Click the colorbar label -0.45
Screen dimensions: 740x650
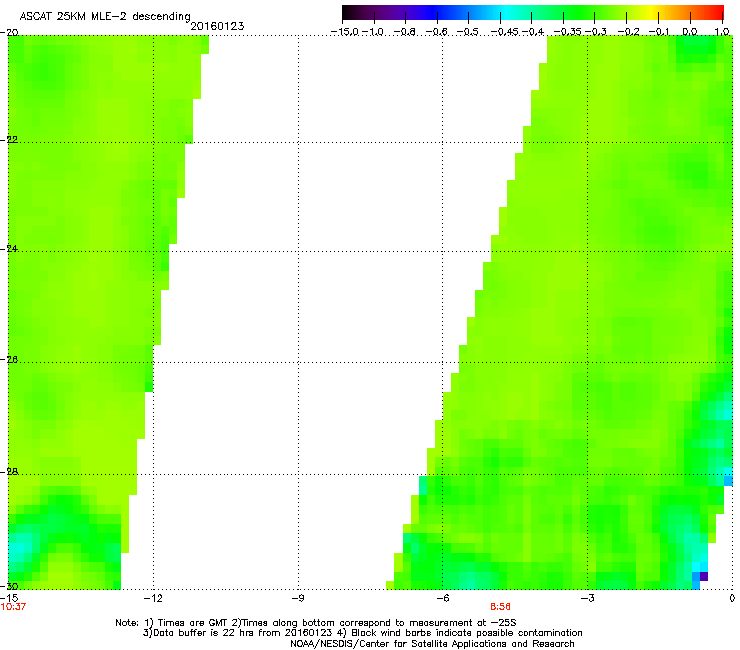[504, 32]
